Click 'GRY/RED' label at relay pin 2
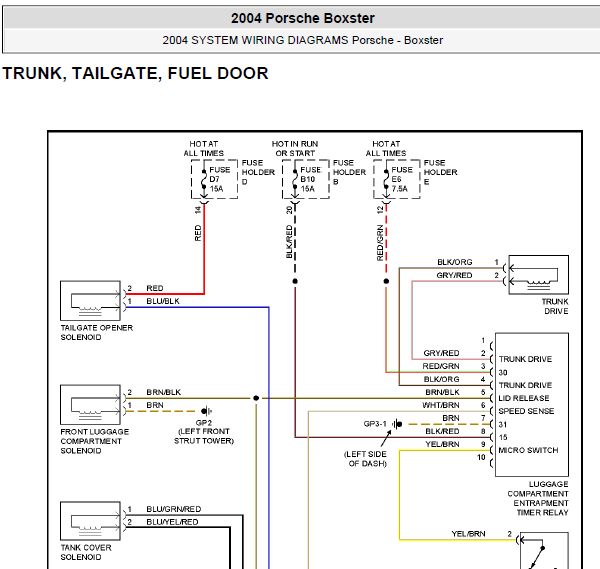This screenshot has width=600, height=569. point(441,353)
